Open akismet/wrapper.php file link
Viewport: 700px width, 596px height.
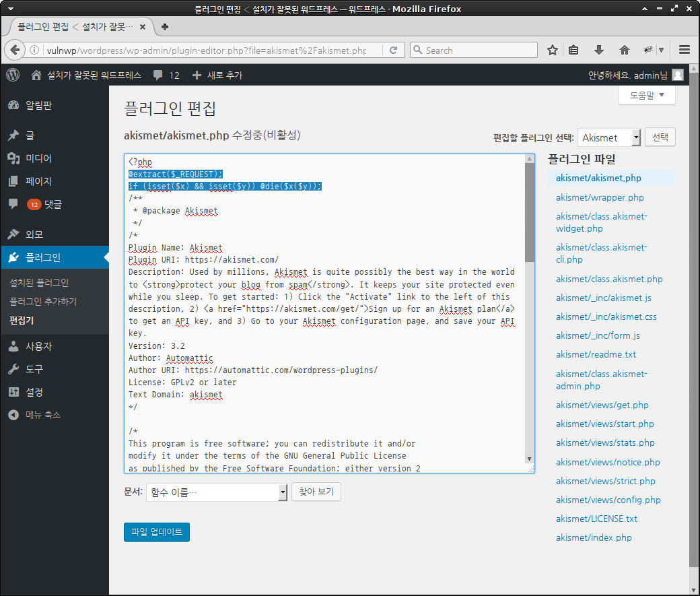coord(600,197)
